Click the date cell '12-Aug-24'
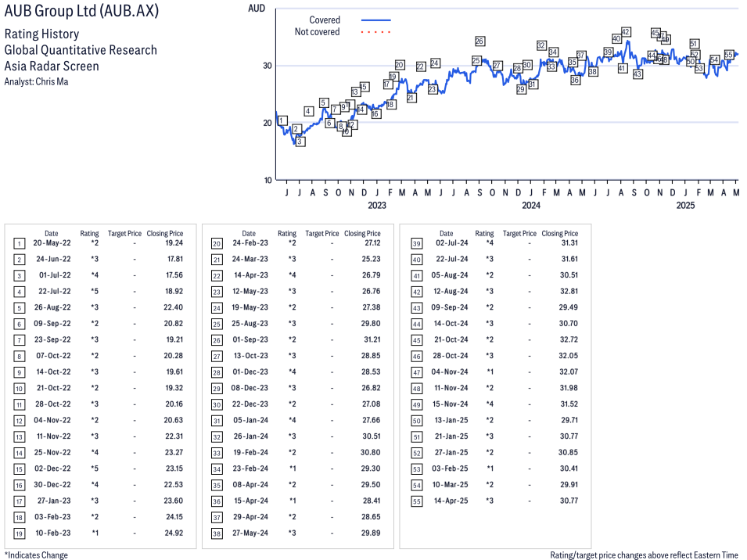The height and width of the screenshot is (560, 747). (451, 292)
